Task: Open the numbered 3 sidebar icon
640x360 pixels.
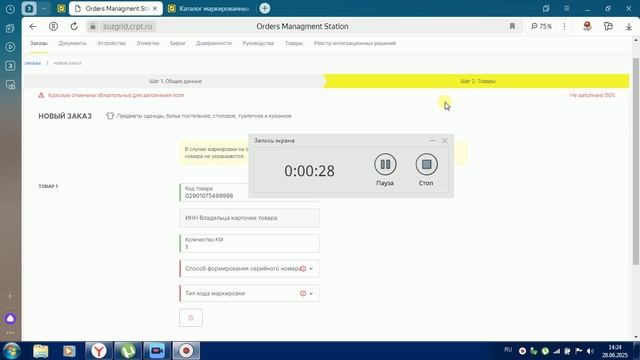Action: pos(10,66)
